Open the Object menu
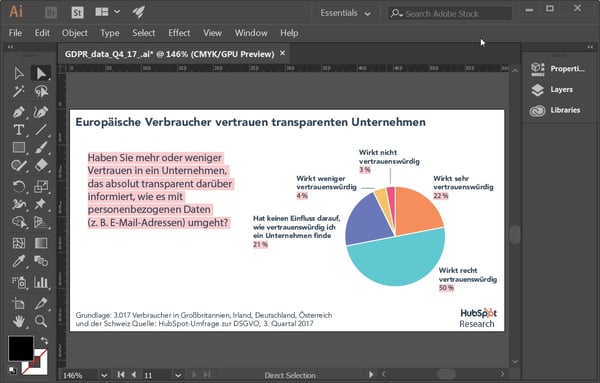600x383 pixels. (75, 33)
